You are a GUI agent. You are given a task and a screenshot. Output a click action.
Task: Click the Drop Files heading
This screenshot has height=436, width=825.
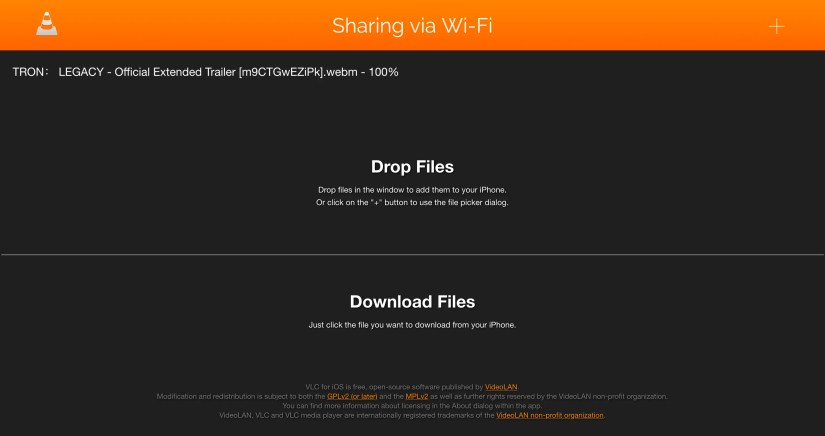(412, 167)
